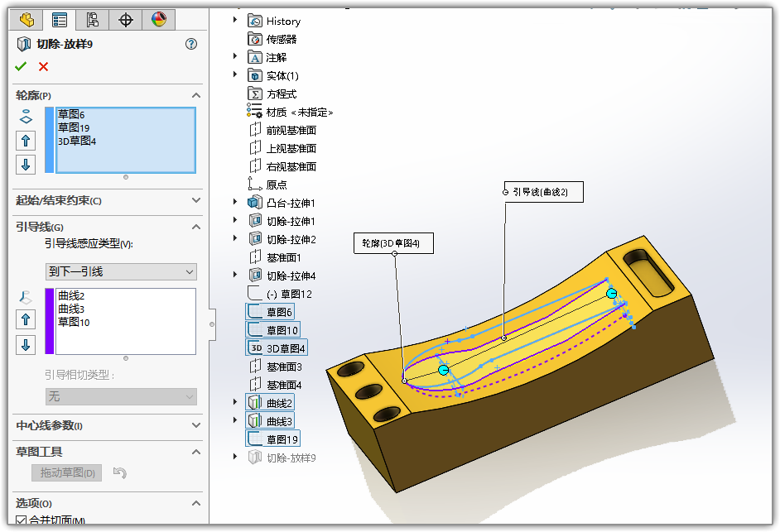Image resolution: width=780 pixels, height=532 pixels.
Task: Switch to the ConfigurationManager tab
Action: pyautogui.click(x=92, y=19)
